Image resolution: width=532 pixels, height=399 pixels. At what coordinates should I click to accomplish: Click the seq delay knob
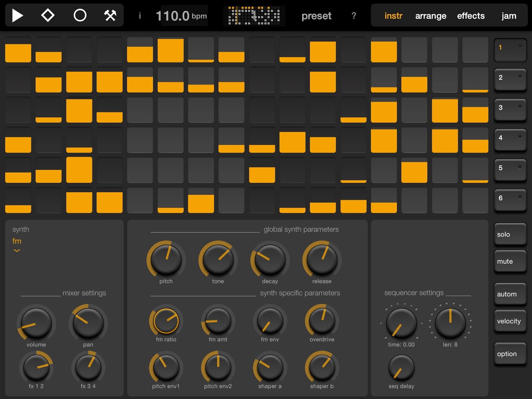pos(401,368)
